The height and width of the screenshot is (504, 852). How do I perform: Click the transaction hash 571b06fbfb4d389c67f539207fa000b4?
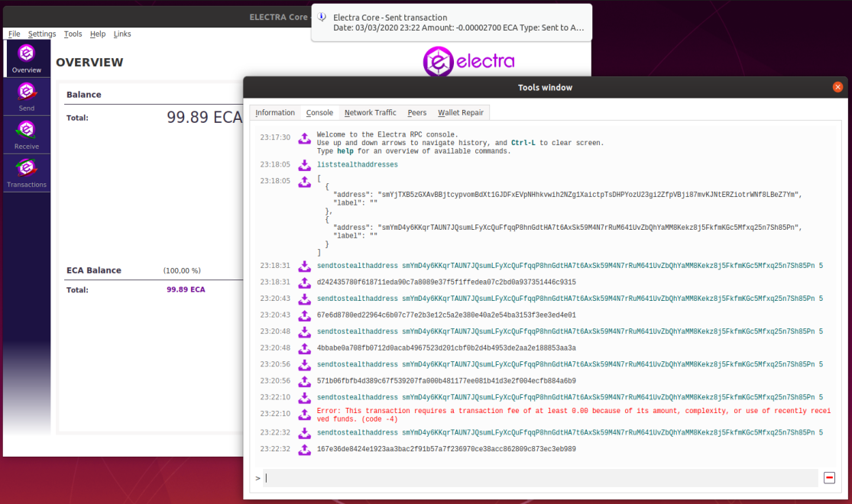(446, 381)
